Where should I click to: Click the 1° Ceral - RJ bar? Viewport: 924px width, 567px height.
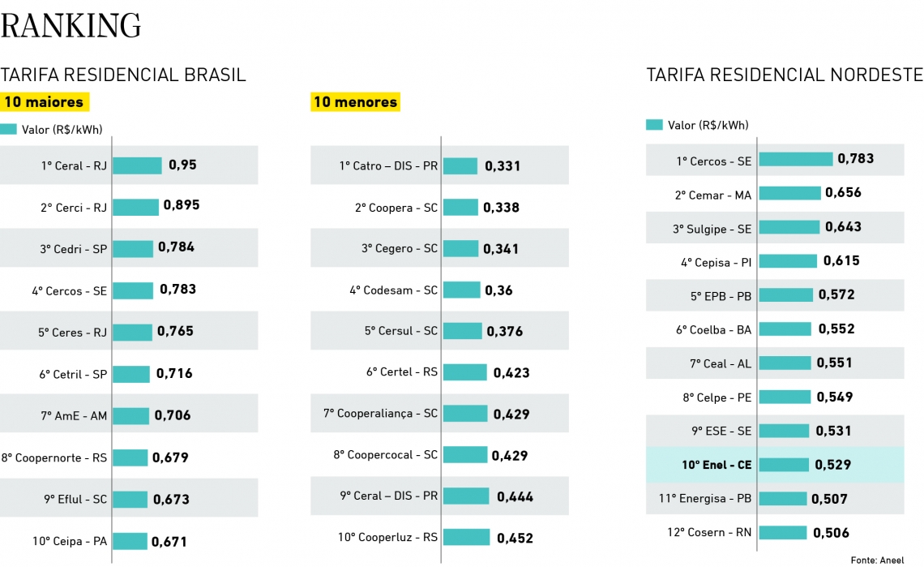137,165
